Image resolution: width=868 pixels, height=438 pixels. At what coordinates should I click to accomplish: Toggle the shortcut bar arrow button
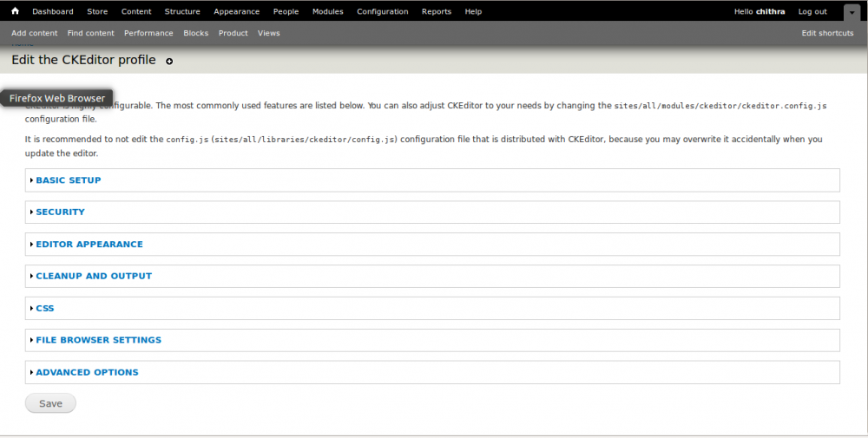850,12
